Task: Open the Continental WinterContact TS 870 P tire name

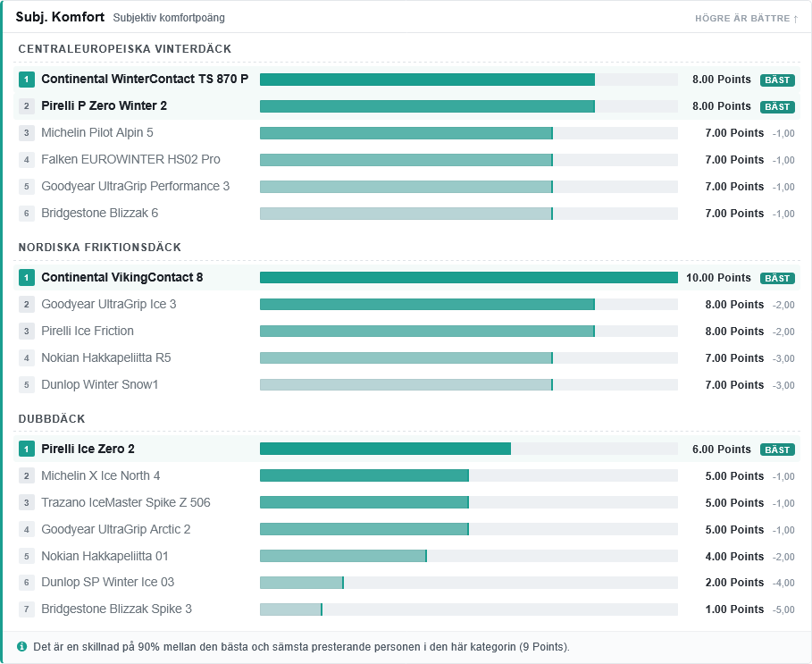Action: (145, 79)
